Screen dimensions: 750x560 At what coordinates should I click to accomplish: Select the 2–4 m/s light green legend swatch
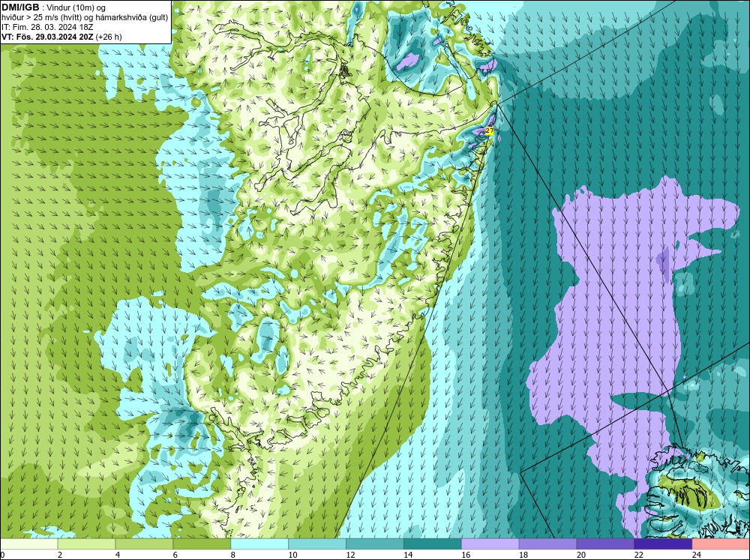pyautogui.click(x=86, y=544)
